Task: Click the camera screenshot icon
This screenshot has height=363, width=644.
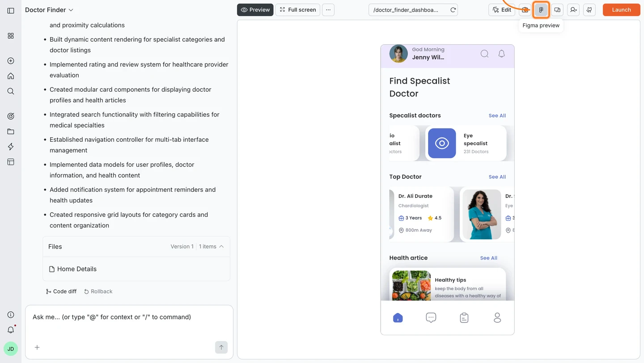Action: point(525,9)
